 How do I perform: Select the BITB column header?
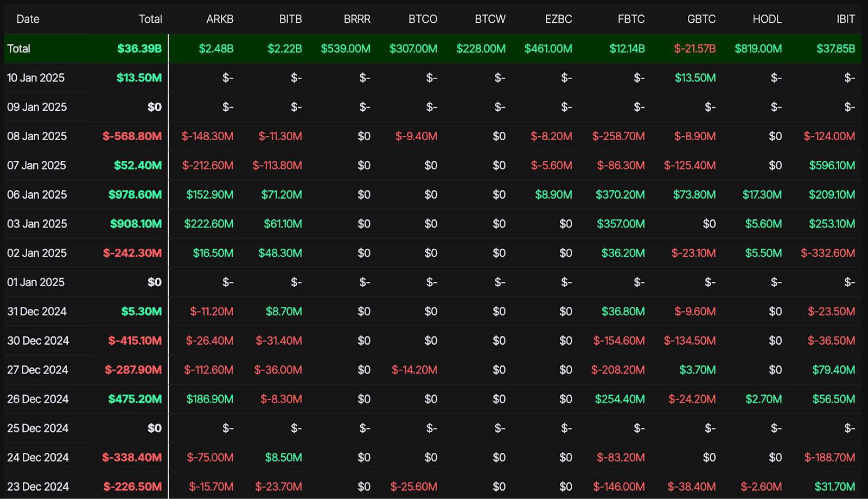coord(290,19)
